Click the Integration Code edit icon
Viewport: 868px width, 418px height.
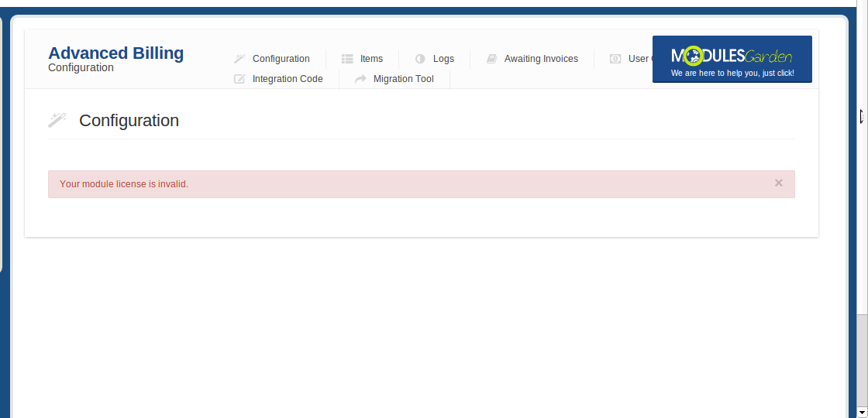[x=239, y=78]
